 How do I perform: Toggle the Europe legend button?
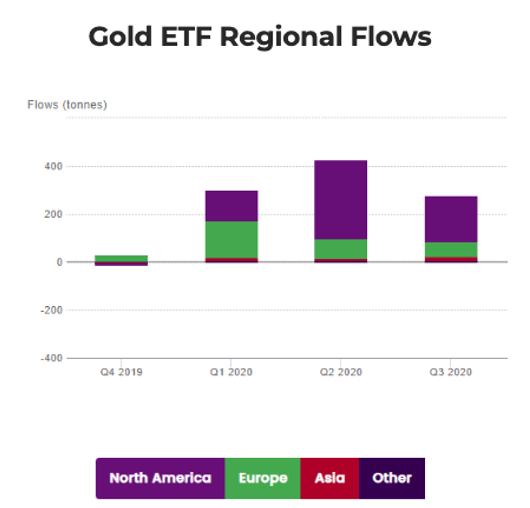click(263, 478)
